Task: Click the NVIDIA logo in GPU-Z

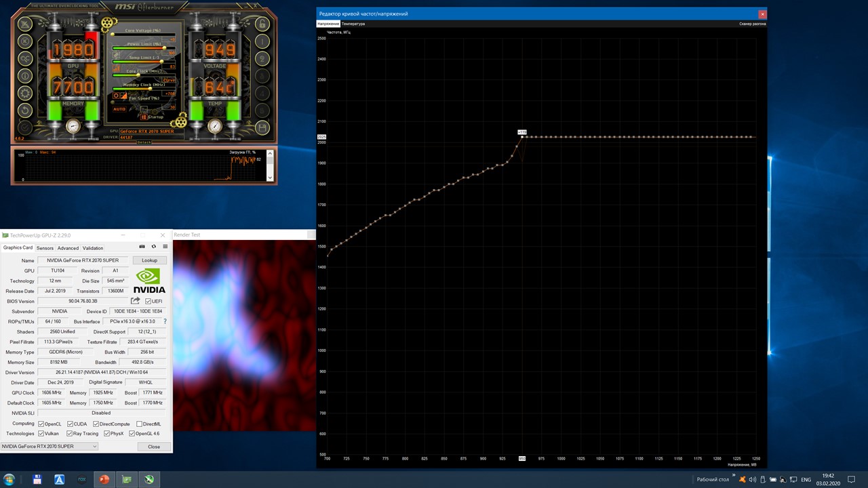Action: [149, 281]
